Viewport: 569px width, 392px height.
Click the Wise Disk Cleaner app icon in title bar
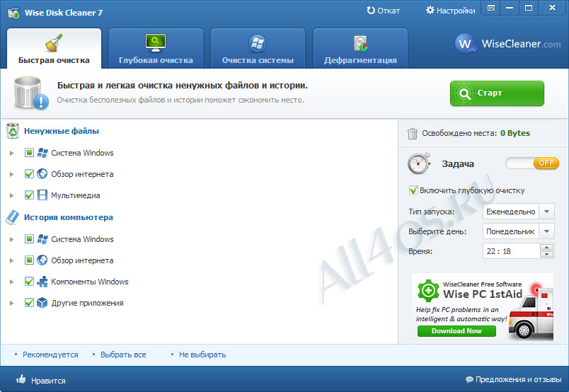click(x=13, y=13)
